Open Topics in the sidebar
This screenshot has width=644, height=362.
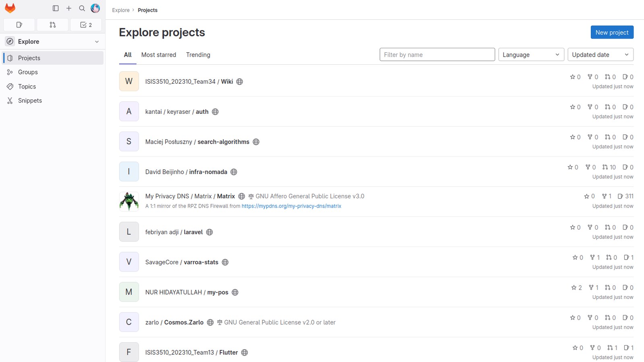click(x=53, y=86)
